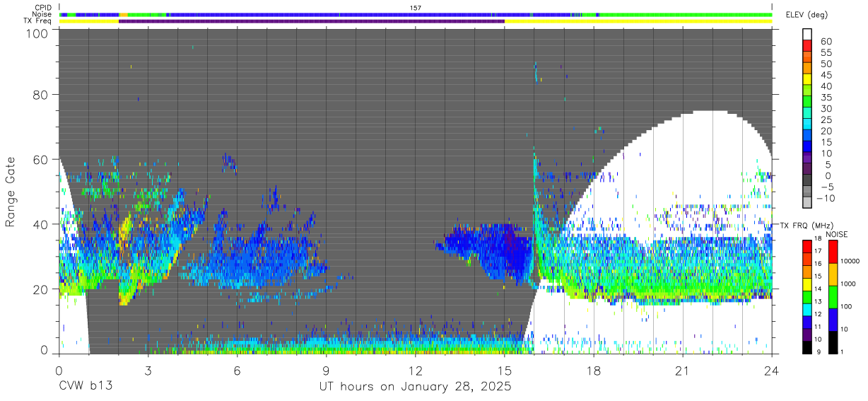The width and height of the screenshot is (868, 401).
Task: Click the 40 tick on Range Gate axis
Action: click(42, 224)
